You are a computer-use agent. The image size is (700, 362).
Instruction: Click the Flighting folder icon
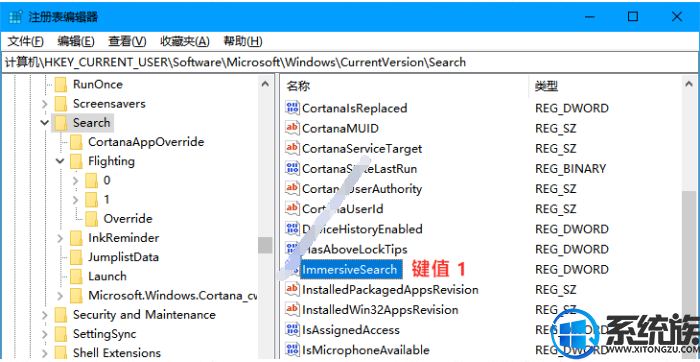coord(76,161)
